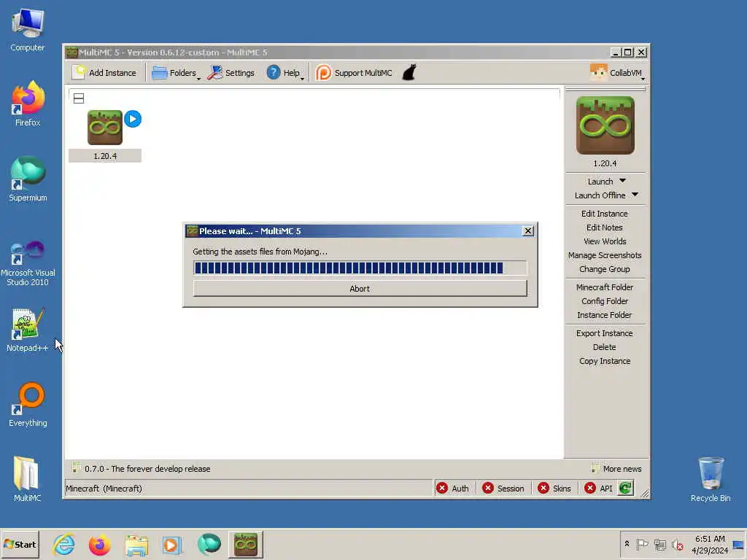Click the Skins status indicator

[554, 488]
